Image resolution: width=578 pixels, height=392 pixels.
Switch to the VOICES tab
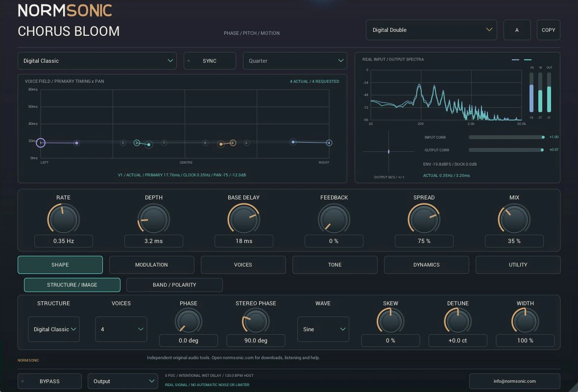[243, 265]
